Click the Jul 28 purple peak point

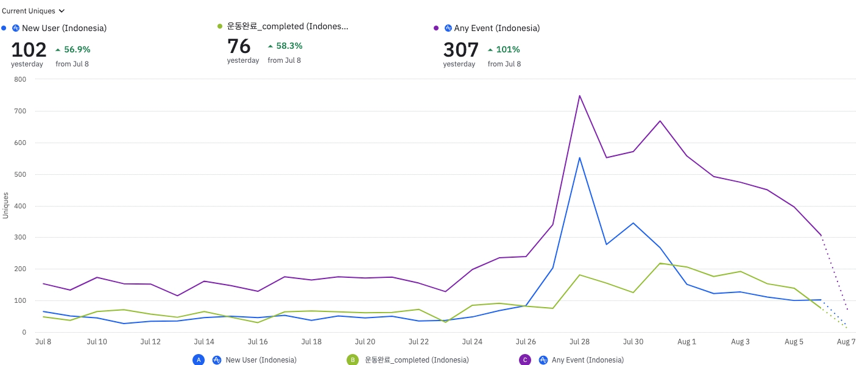click(x=580, y=95)
